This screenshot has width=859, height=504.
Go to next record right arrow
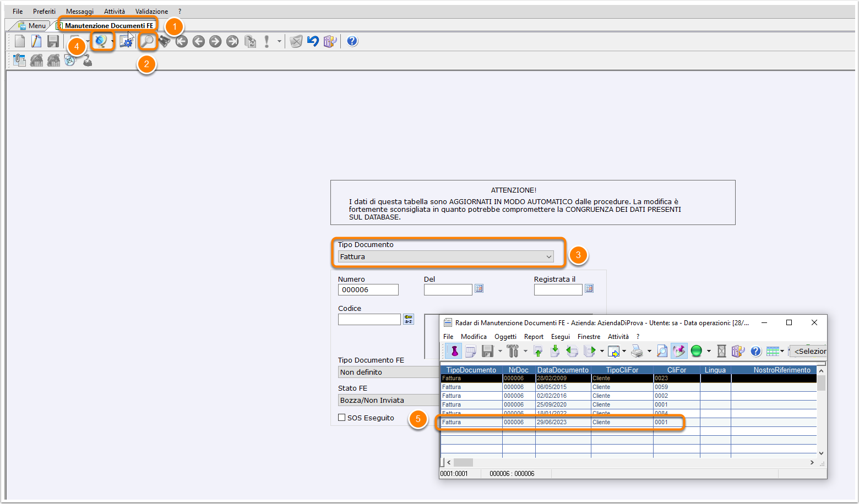pos(215,41)
